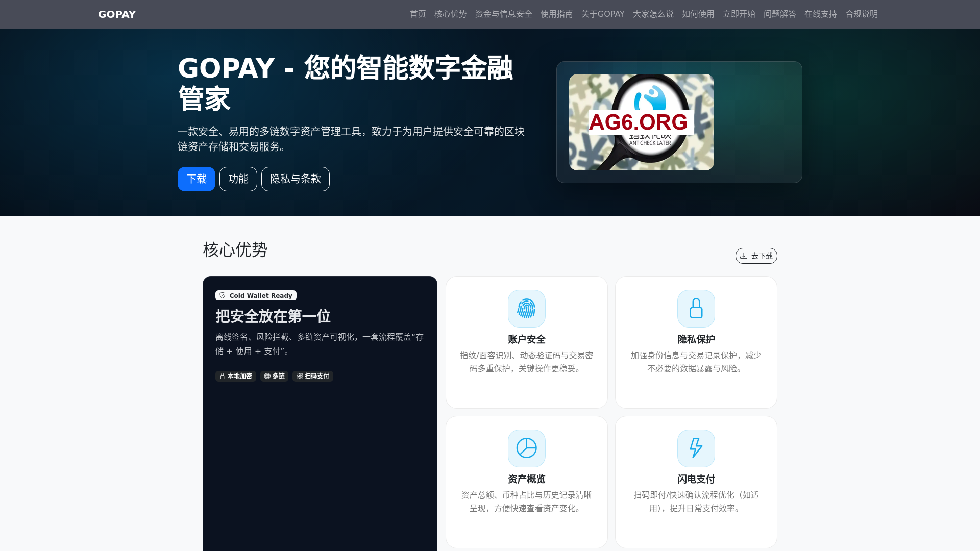
Task: Open 在线支持 nav link
Action: [x=820, y=14]
